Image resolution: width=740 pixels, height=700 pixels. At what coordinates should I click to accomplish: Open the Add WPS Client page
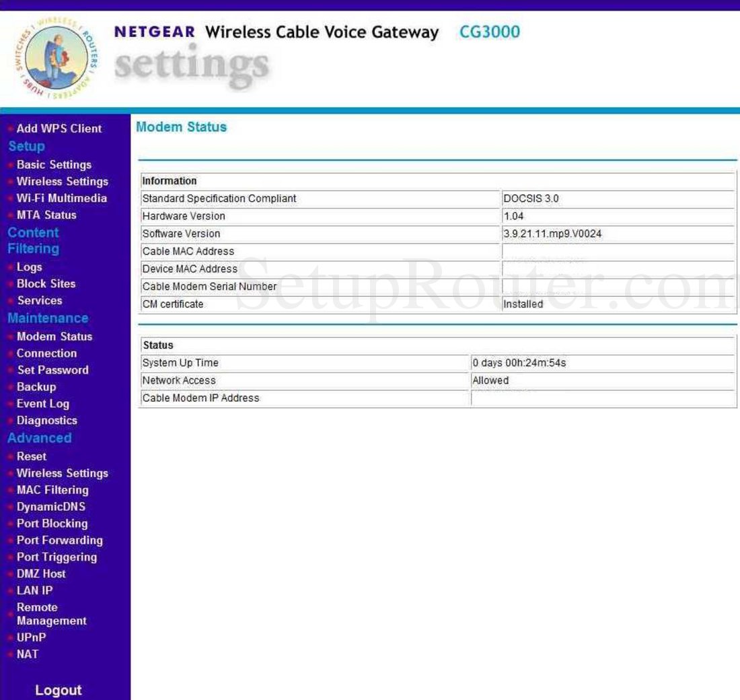click(58, 128)
